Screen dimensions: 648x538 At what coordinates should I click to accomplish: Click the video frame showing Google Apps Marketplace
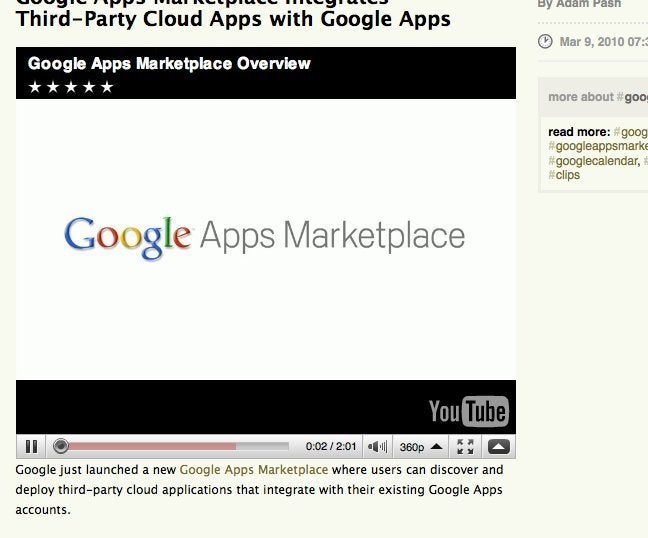pyautogui.click(x=266, y=239)
